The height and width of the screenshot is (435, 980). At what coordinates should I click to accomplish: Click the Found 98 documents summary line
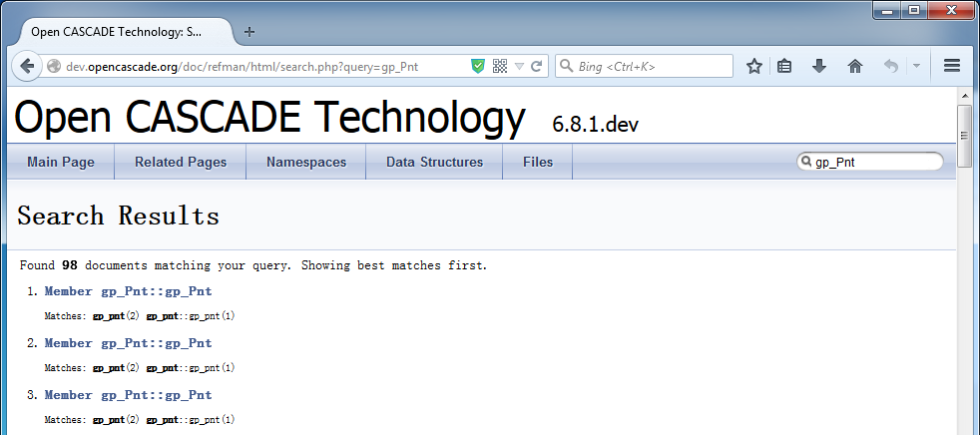click(x=253, y=265)
